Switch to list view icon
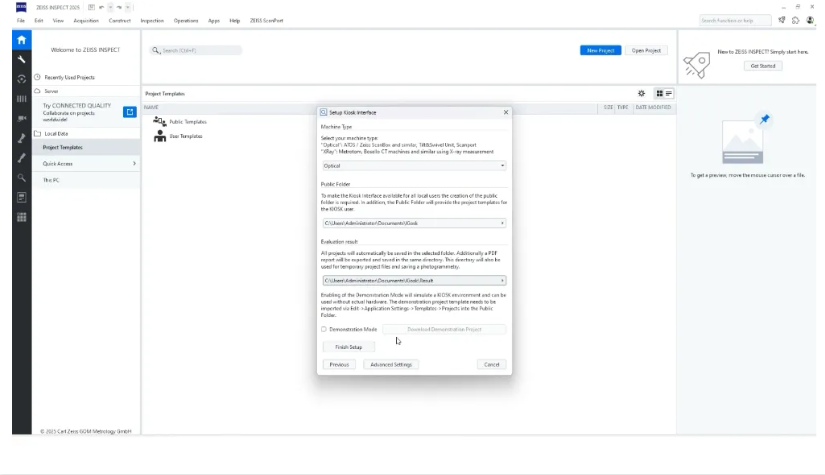The image size is (825, 475). pyautogui.click(x=669, y=94)
